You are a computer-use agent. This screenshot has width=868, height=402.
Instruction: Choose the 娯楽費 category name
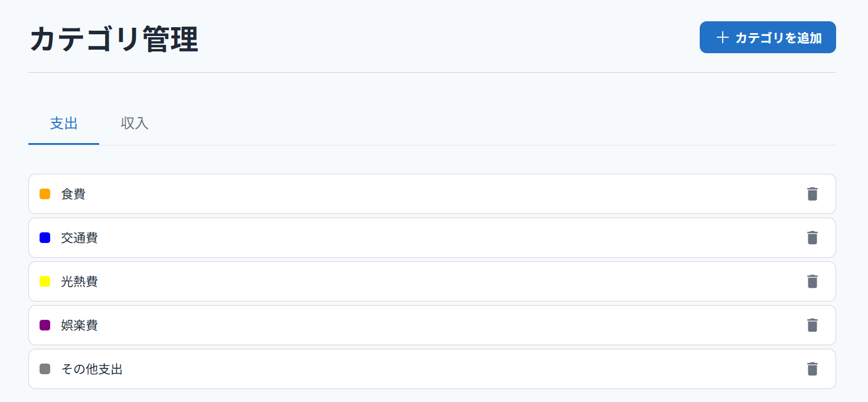(x=79, y=325)
